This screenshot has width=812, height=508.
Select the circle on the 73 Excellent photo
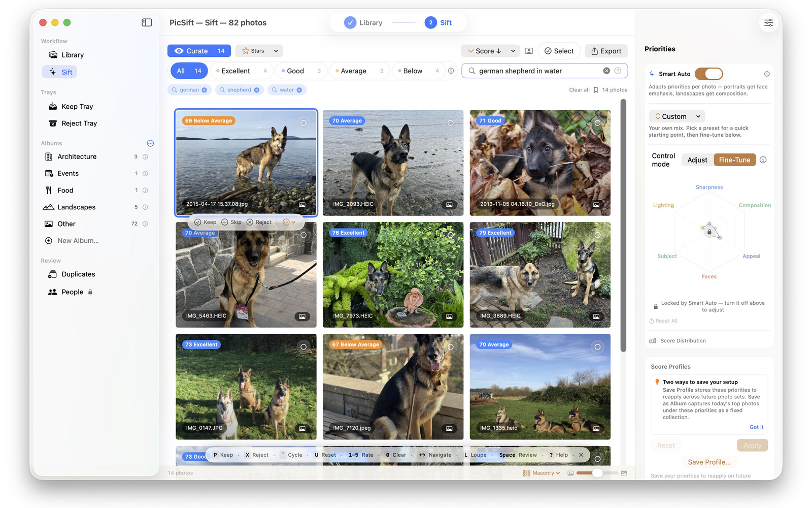pos(303,347)
